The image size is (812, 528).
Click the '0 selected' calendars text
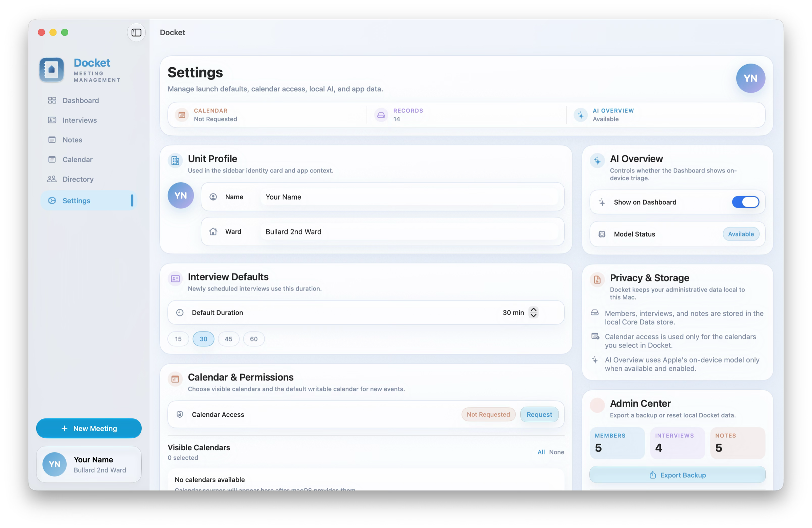[183, 458]
